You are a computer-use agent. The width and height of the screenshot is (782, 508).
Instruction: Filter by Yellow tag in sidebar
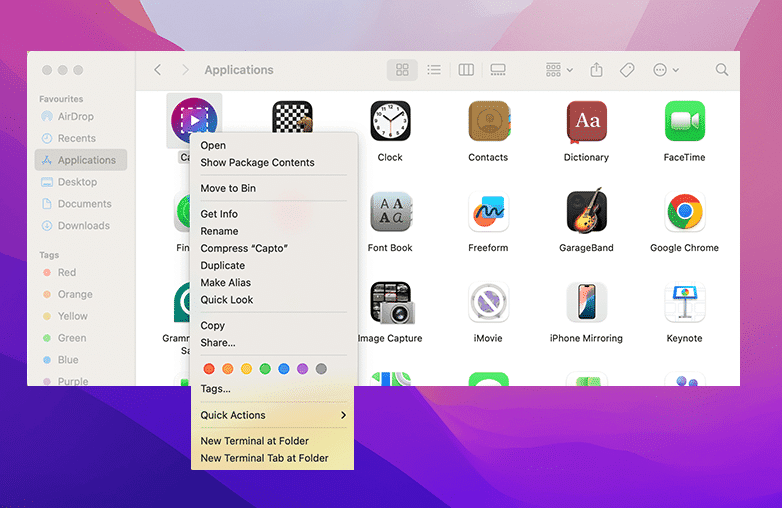tap(81, 316)
